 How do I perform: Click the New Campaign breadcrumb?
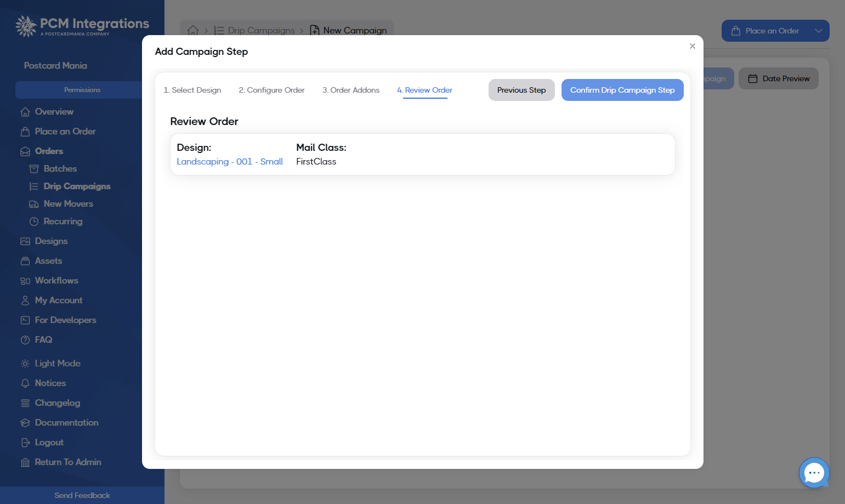click(349, 31)
